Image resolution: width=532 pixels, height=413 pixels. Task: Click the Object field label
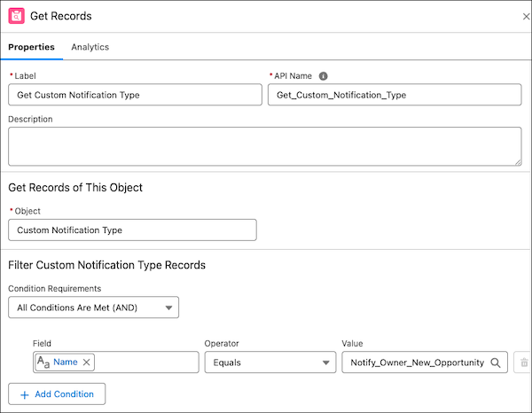tap(27, 211)
